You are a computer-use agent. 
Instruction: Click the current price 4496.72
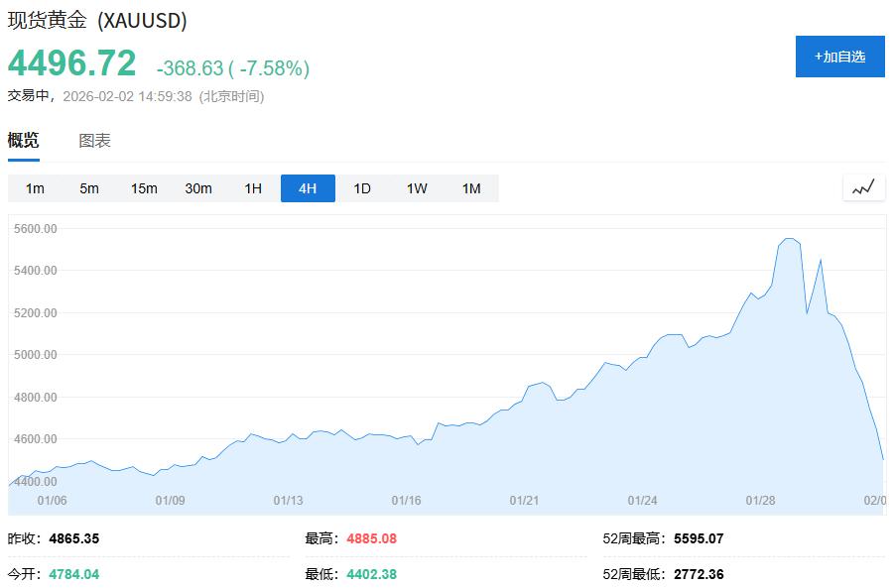(72, 63)
